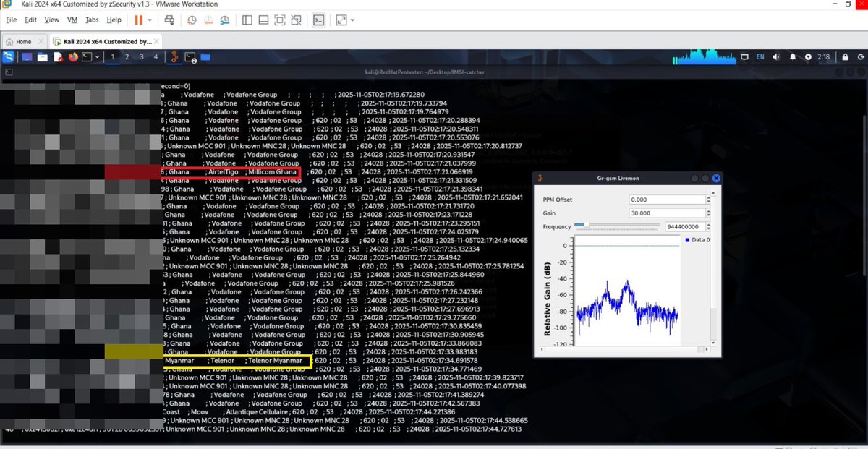
Task: Toggle the thumbnail bar view icon
Action: 263,20
